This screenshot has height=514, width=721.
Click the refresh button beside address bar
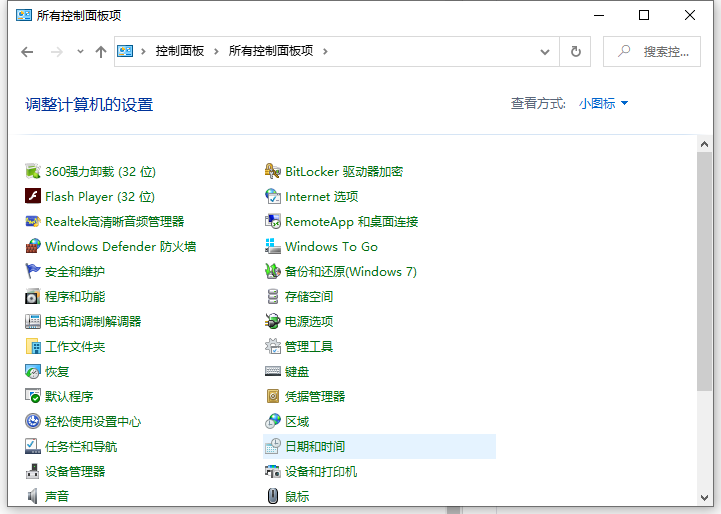[x=575, y=52]
